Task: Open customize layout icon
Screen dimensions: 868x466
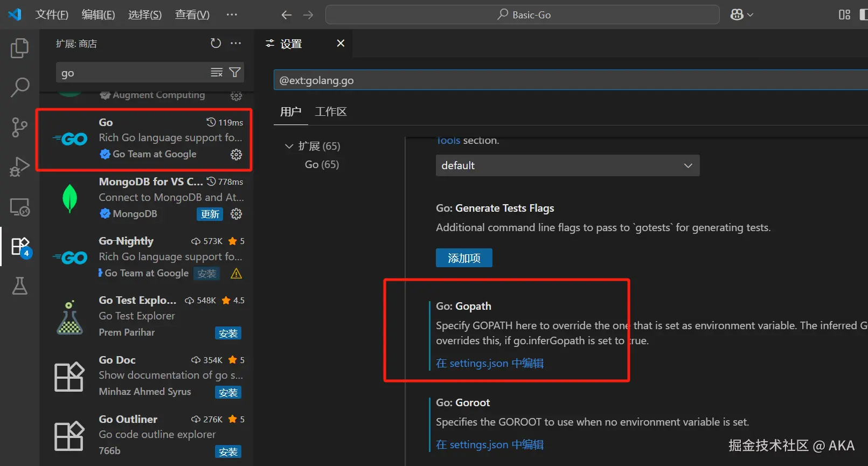Action: pyautogui.click(x=844, y=15)
